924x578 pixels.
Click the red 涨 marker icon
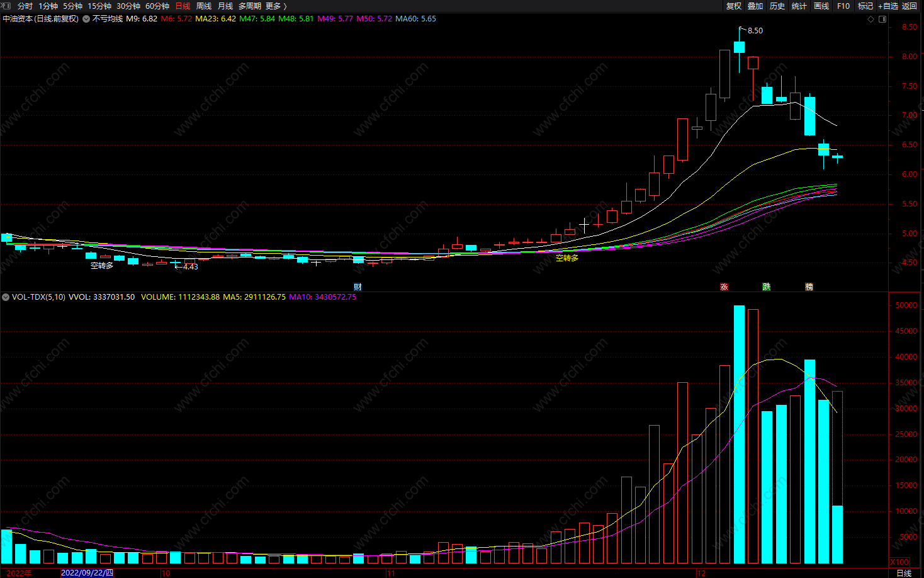(x=724, y=287)
